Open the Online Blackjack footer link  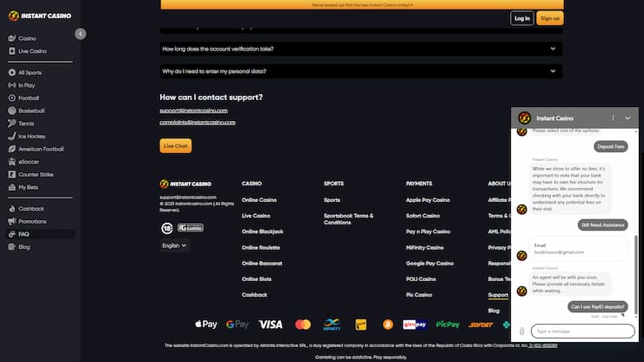(263, 231)
